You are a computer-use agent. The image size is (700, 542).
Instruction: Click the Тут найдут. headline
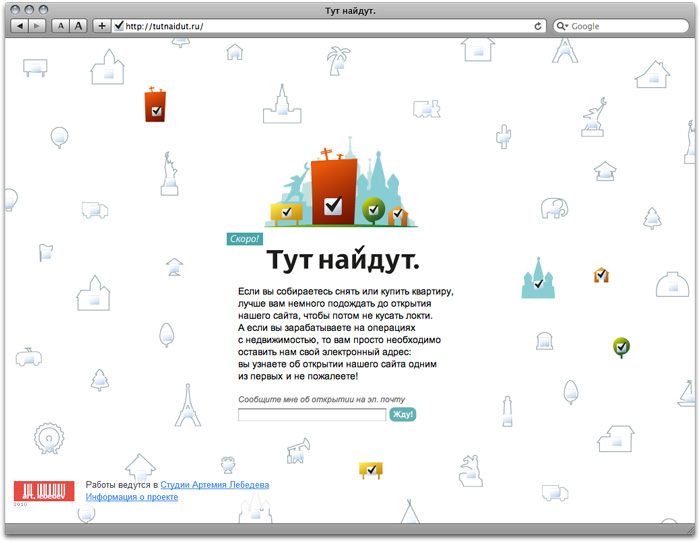pos(343,260)
